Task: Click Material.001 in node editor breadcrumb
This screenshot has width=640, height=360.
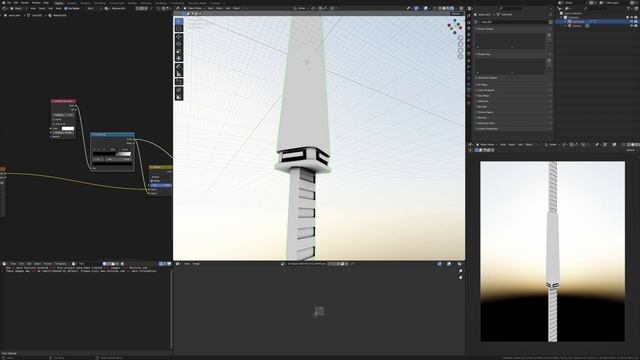Action: (x=60, y=16)
